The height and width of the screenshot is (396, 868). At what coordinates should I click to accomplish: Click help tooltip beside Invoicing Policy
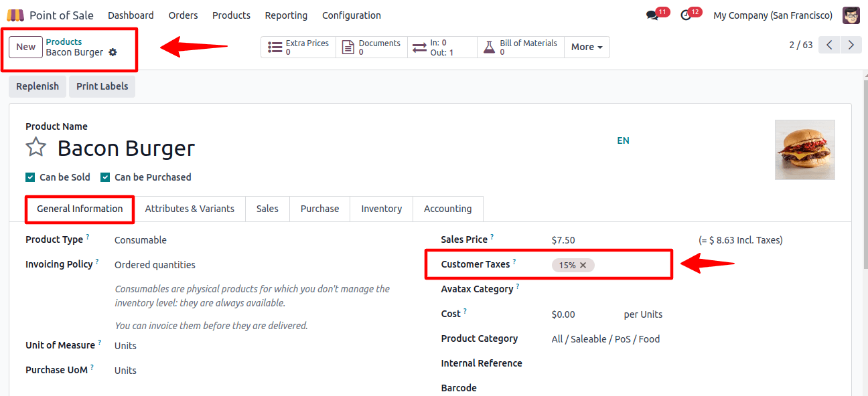coord(96,262)
